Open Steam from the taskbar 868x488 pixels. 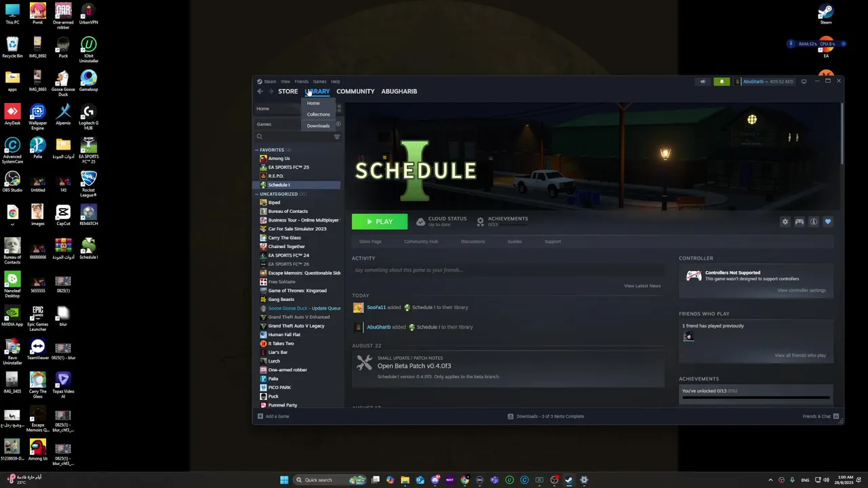(569, 480)
